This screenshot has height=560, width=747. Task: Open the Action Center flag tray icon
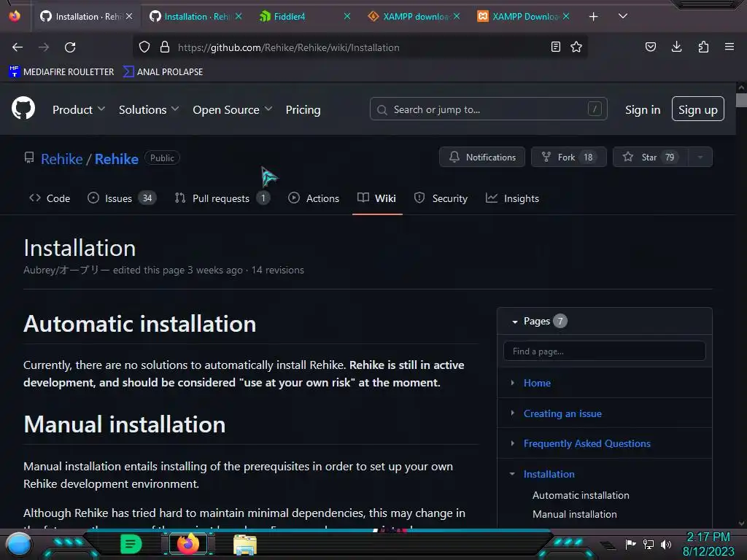point(630,544)
